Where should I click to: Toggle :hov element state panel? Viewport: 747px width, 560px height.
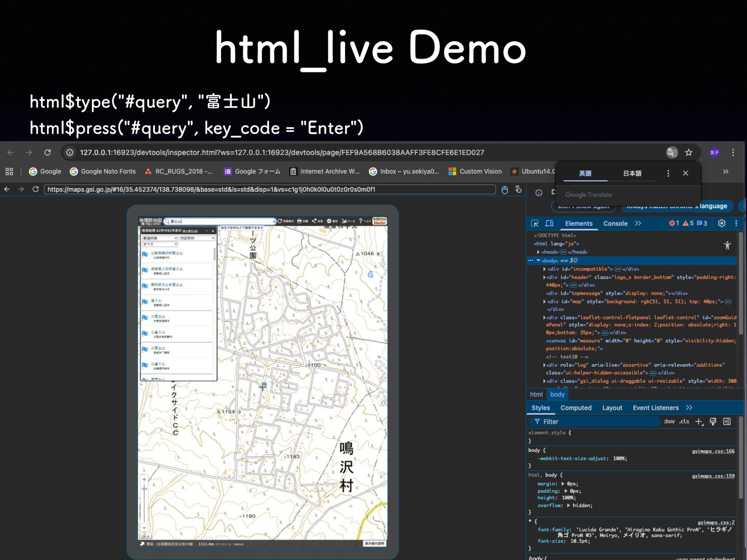pos(669,422)
